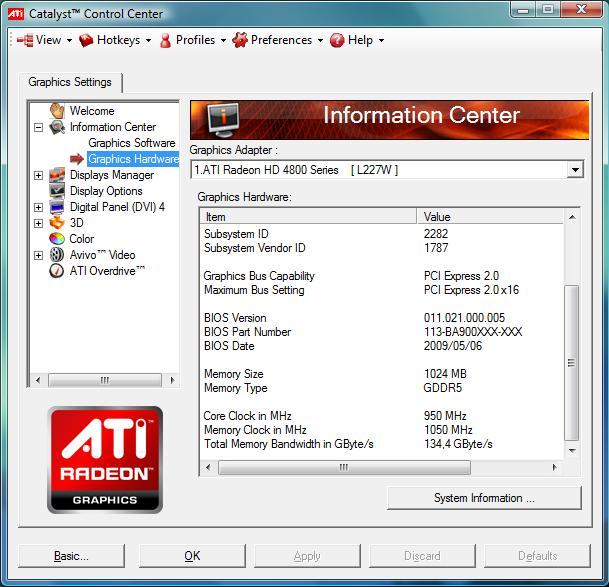Click the hardware list scroll up arrow
This screenshot has height=587, width=609.
[x=572, y=217]
